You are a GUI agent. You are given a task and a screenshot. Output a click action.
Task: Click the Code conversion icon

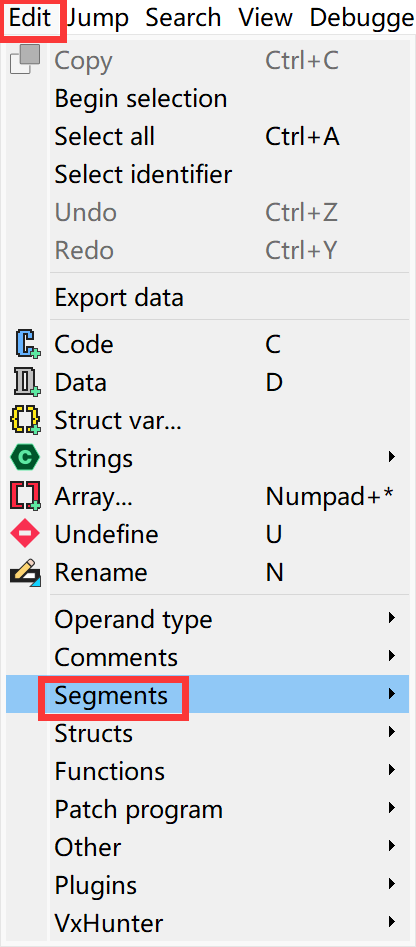[25, 345]
